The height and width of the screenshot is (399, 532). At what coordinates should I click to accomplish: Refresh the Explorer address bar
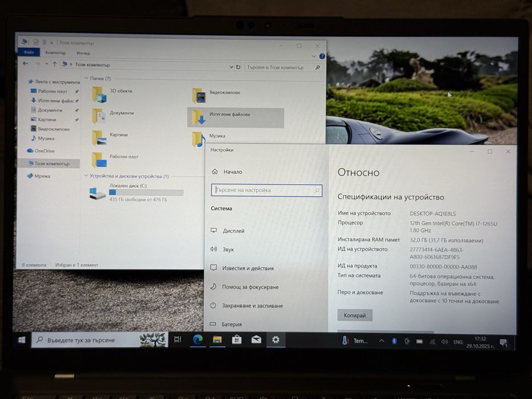tap(238, 67)
